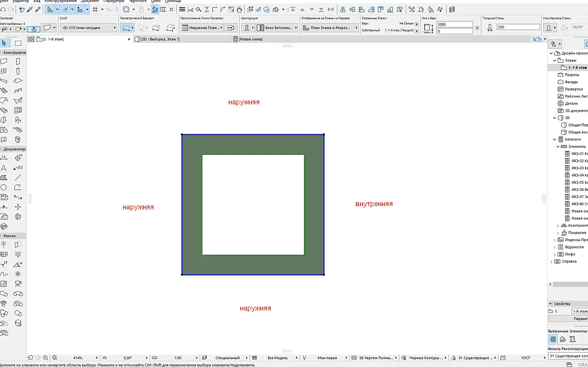Viewport: 588px width, 367px height.
Task: Toggle grid snap icon in toolbar
Action: (95, 9)
